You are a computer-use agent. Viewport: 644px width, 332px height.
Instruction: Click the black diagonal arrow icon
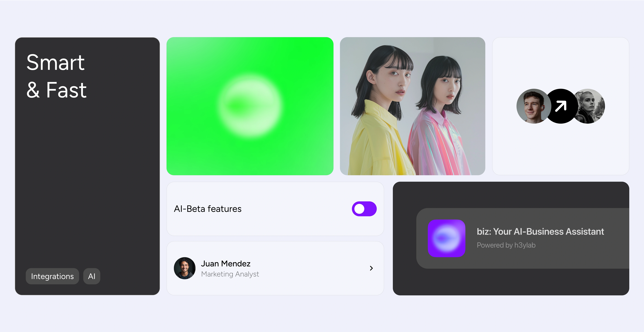click(x=561, y=106)
